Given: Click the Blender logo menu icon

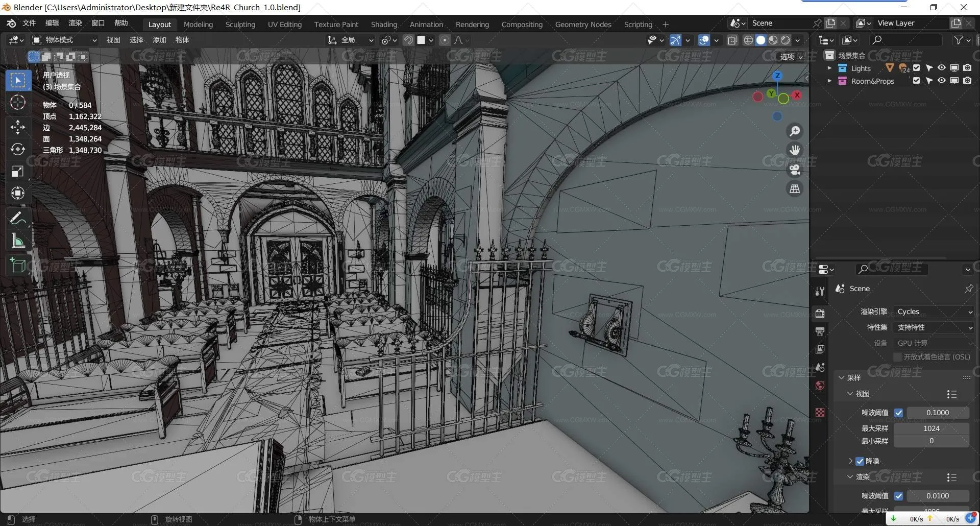Looking at the screenshot, I should click(x=11, y=23).
